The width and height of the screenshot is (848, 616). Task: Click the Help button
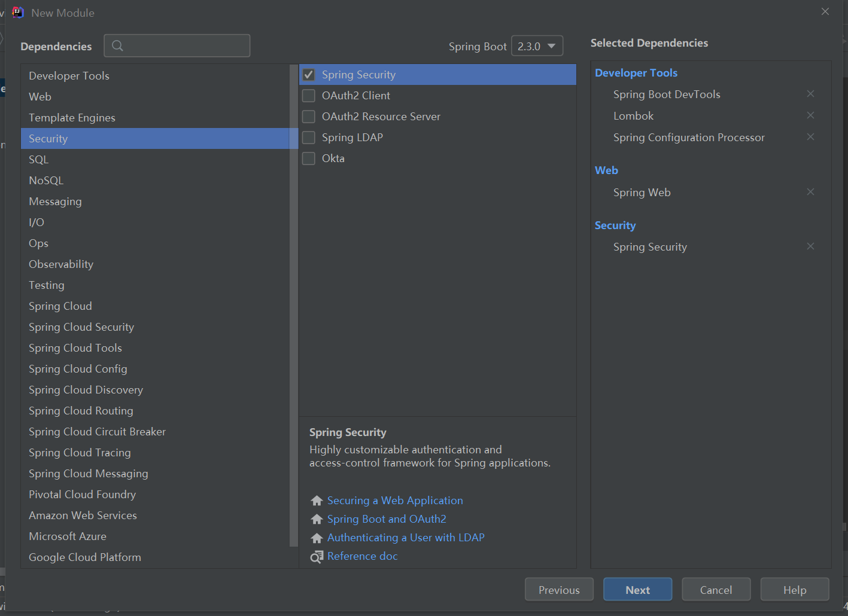click(x=795, y=590)
